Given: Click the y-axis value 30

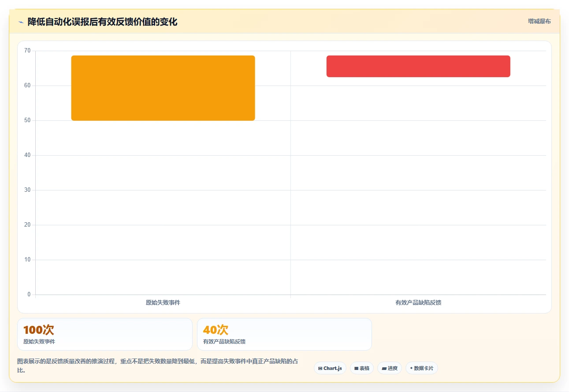Looking at the screenshot, I should click(x=27, y=190).
